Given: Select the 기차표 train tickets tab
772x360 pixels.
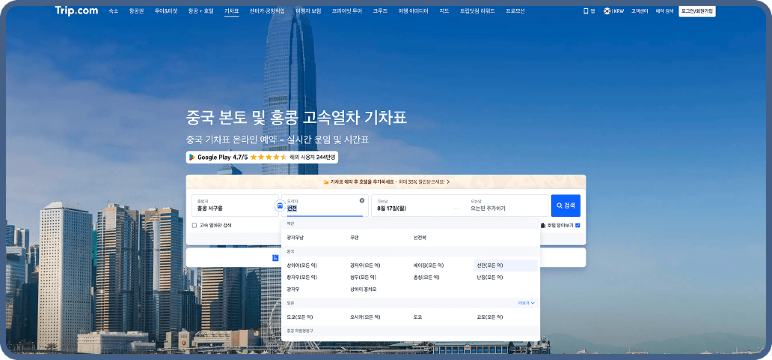Looking at the screenshot, I should pyautogui.click(x=231, y=11).
